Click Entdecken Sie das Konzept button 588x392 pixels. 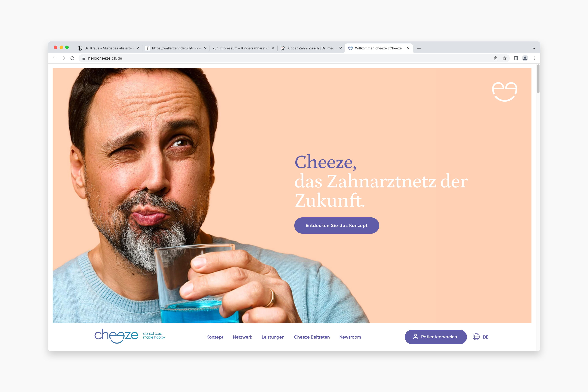pos(337,225)
